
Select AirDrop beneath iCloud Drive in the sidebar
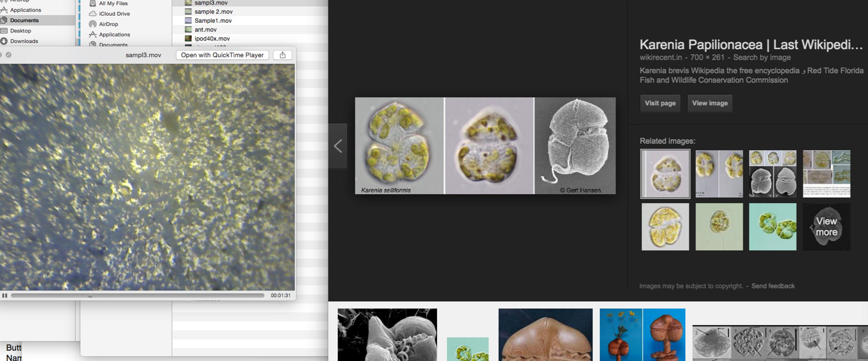(108, 24)
